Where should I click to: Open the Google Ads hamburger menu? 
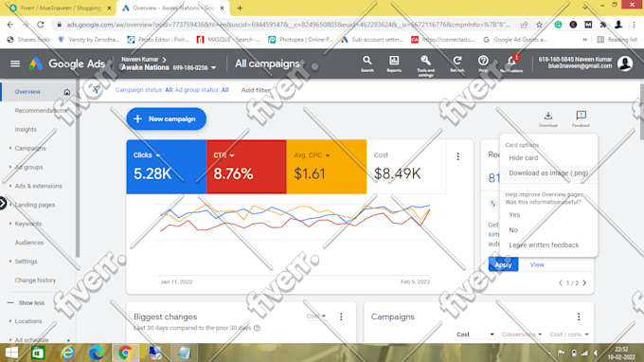click(15, 63)
